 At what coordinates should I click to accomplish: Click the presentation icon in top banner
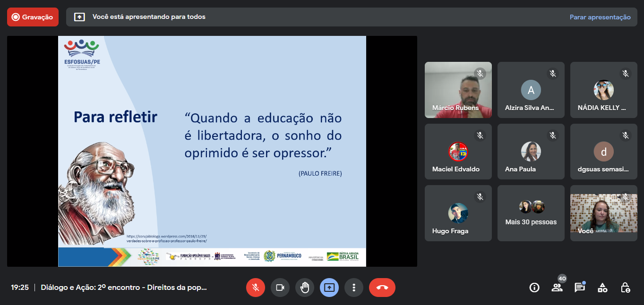(79, 17)
